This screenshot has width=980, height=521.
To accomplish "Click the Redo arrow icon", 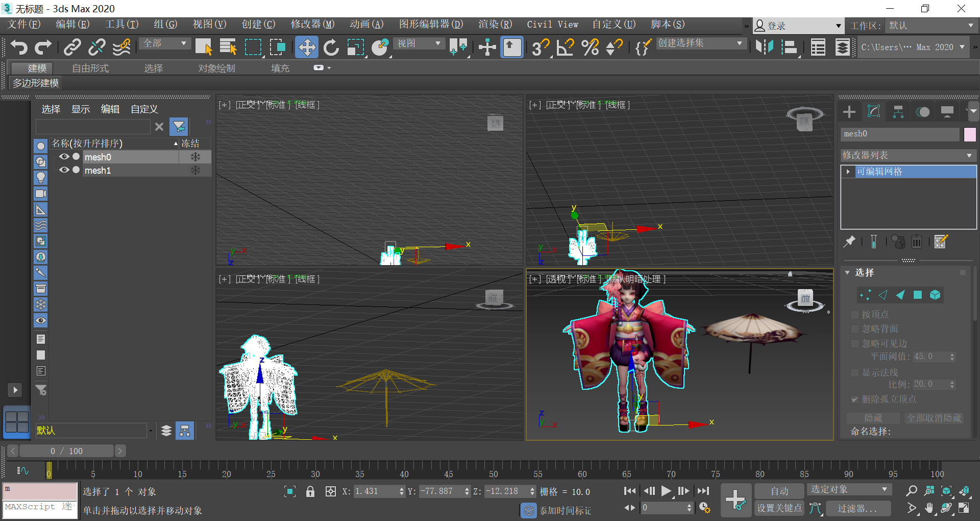I will tap(43, 48).
